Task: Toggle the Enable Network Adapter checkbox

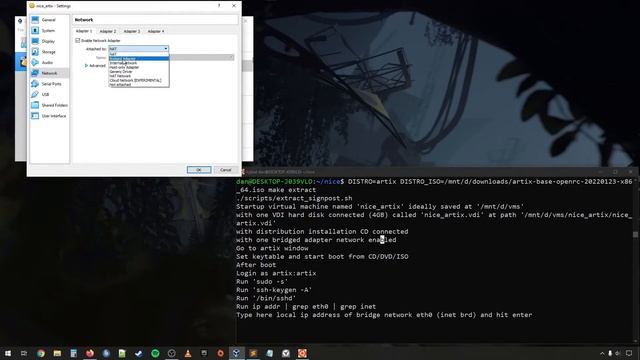Action: 78,40
